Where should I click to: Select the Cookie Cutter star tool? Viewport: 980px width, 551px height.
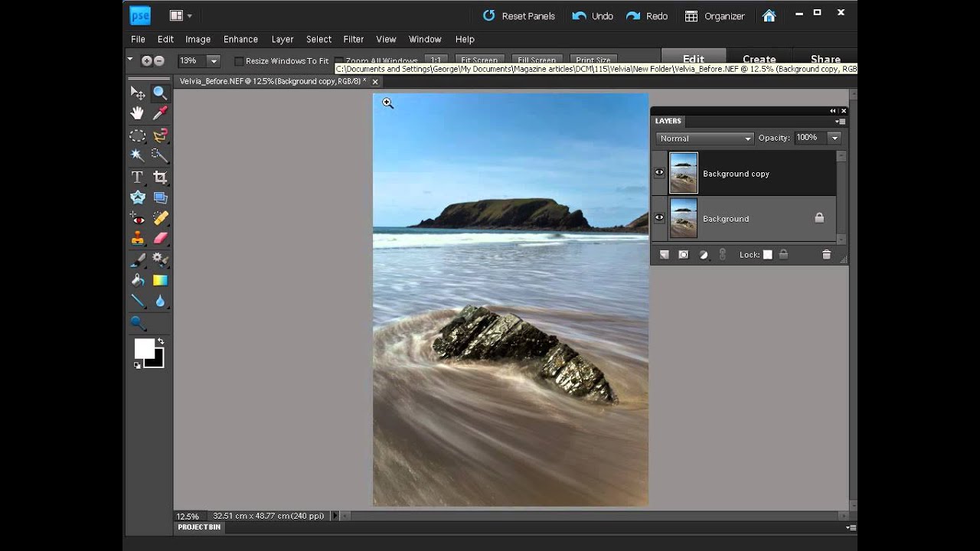coord(137,197)
